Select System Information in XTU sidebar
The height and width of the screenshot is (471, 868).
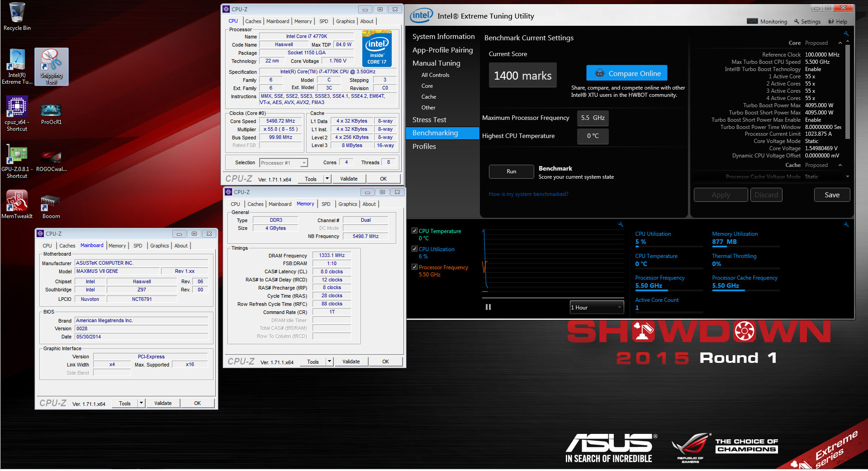coord(443,36)
